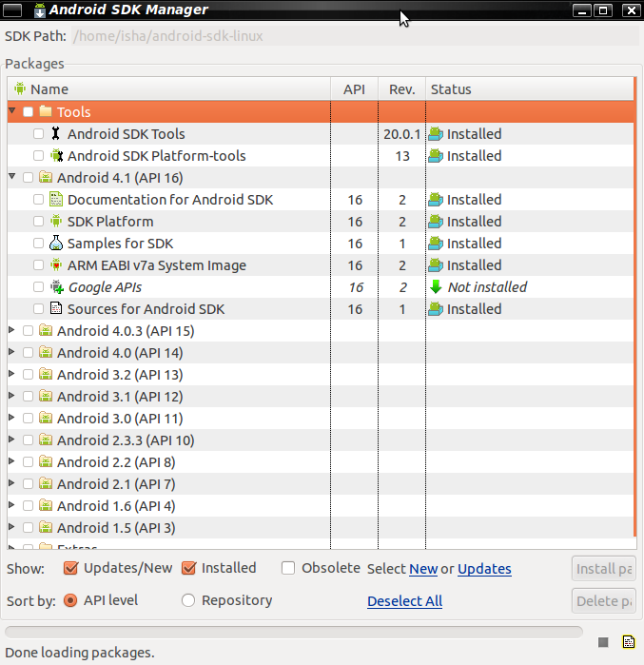Enable the Obsolete checkbox
The width and height of the screenshot is (644, 665).
(x=288, y=568)
